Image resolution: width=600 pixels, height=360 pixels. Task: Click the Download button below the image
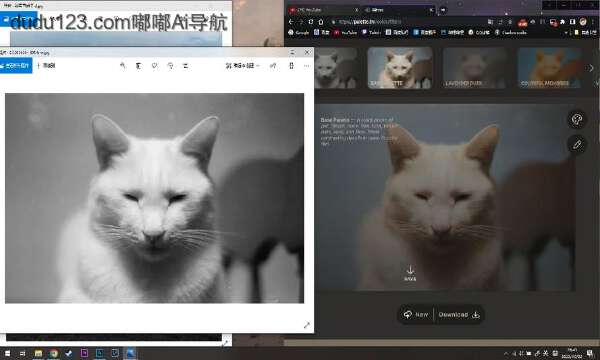(x=459, y=314)
